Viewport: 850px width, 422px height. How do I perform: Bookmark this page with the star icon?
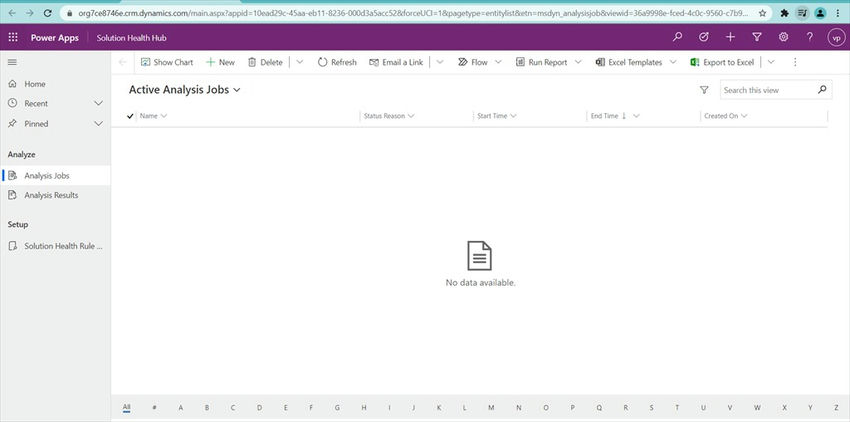click(x=762, y=13)
